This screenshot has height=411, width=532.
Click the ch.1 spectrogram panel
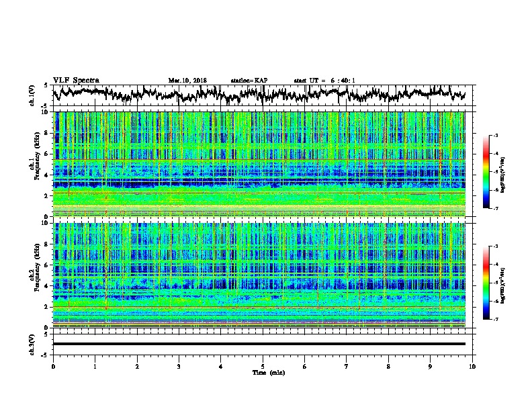(x=259, y=164)
